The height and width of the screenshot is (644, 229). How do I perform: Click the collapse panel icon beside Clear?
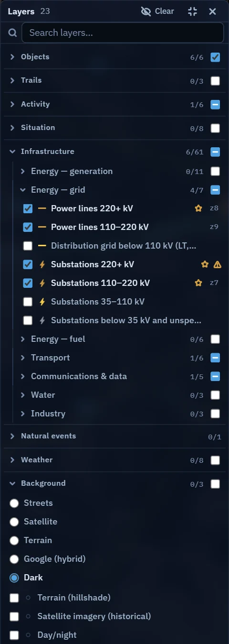(193, 11)
